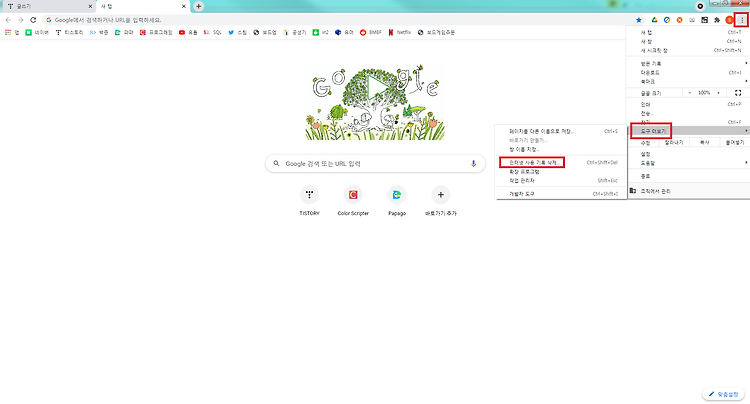Open 확장 프로그램 from submenu
The width and height of the screenshot is (750, 404).
561,172
